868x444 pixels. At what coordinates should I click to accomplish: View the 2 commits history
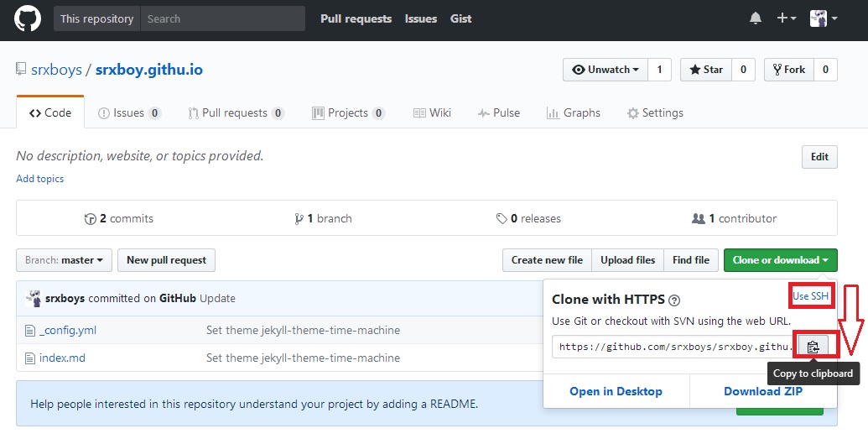pos(118,218)
